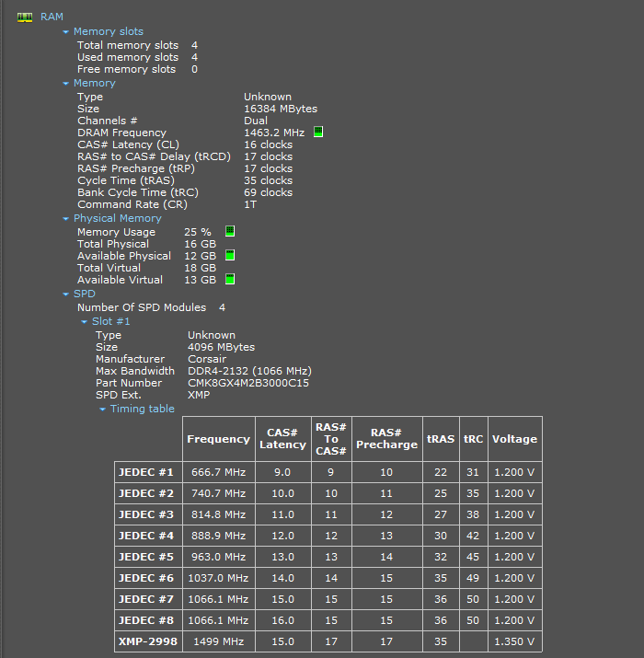This screenshot has height=658, width=644.
Task: Click the Command Rate 1T value
Action: [250, 204]
